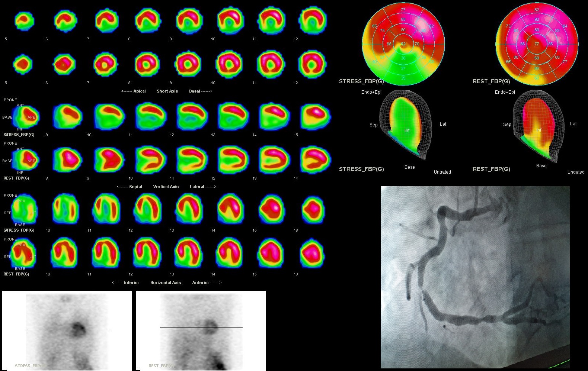This screenshot has width=588, height=371.
Task: Select stress short-axis slice 12
Action: click(313, 20)
